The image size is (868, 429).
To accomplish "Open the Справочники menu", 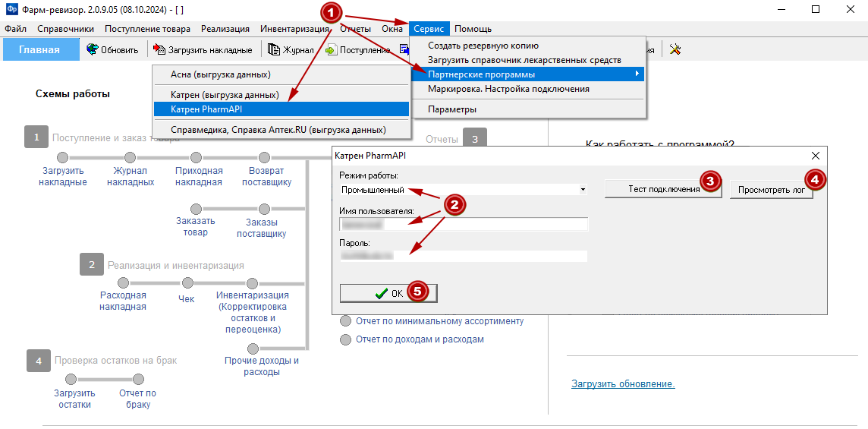I will point(65,29).
